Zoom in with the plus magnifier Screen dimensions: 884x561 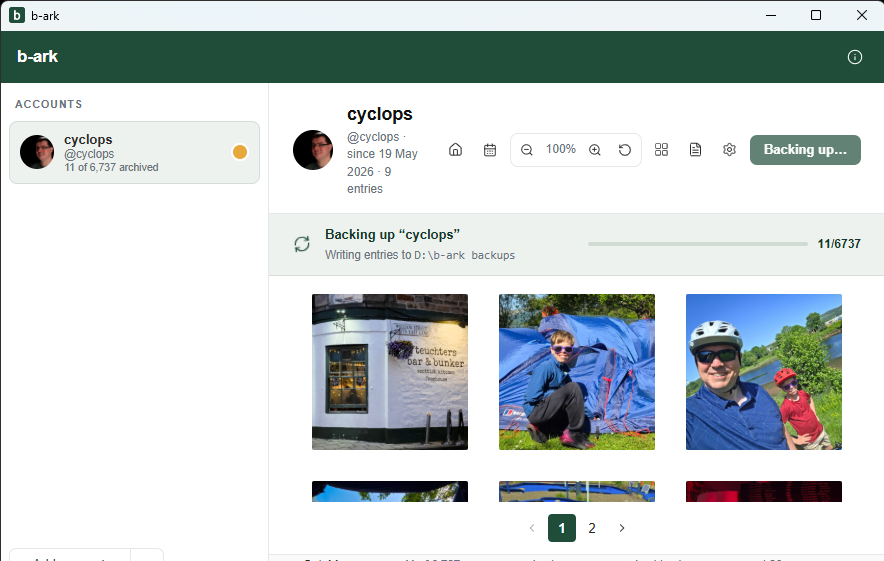click(x=595, y=150)
